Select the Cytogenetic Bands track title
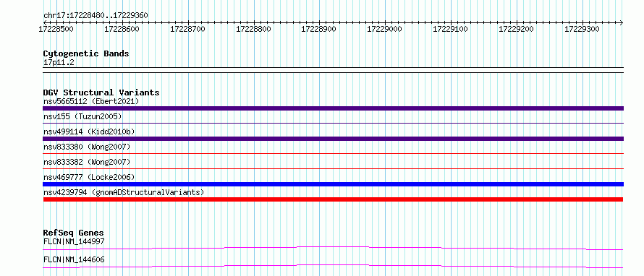This screenshot has height=276, width=644. click(x=86, y=53)
